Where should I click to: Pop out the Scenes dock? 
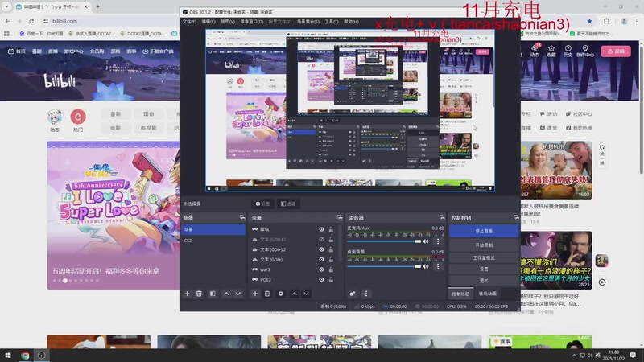pos(242,217)
